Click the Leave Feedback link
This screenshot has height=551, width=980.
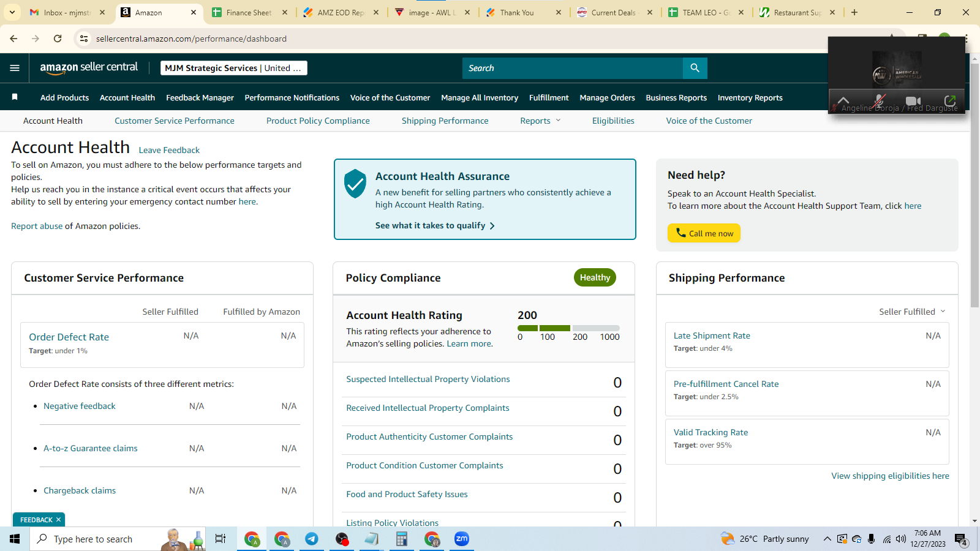(169, 150)
